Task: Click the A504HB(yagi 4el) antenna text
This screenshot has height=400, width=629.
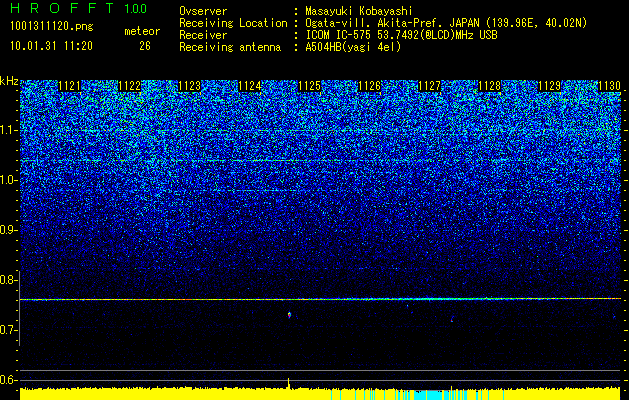Action: coord(353,47)
